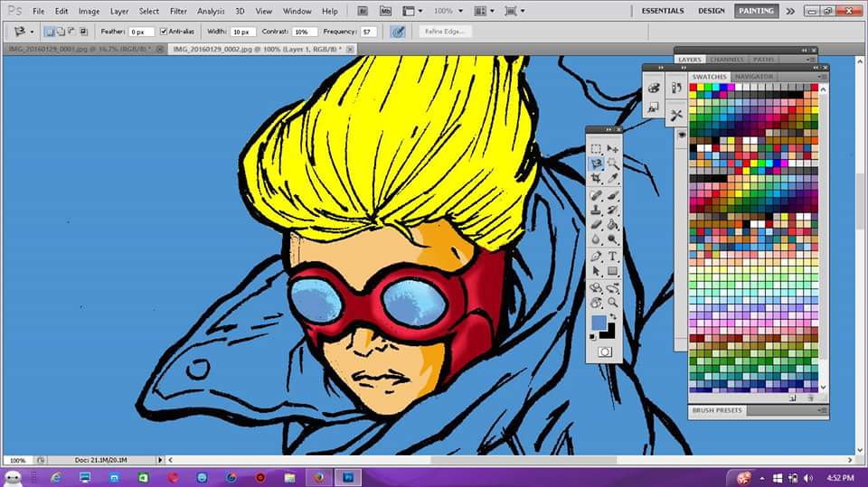
Task: Select the Pen tool
Action: (x=596, y=257)
